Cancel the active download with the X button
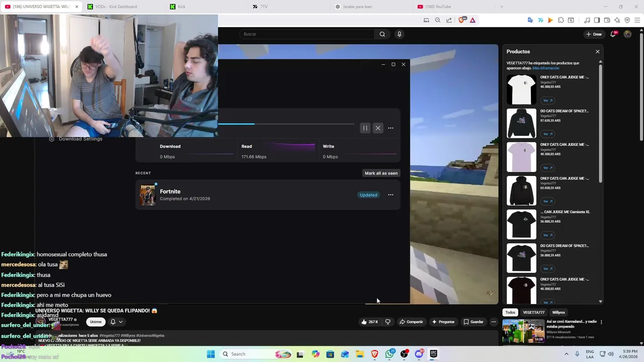 tap(378, 128)
